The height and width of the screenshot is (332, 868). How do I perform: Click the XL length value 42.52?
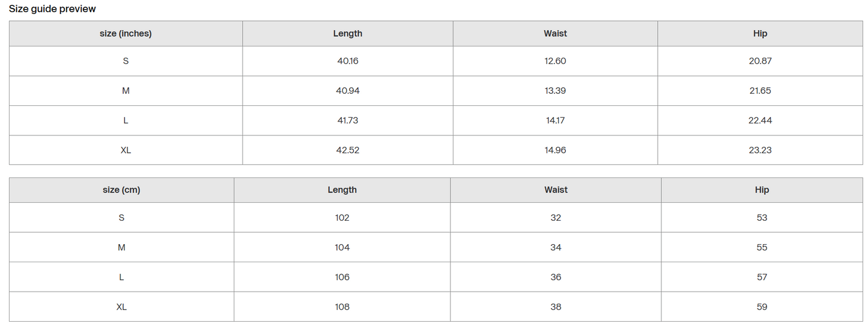(348, 150)
